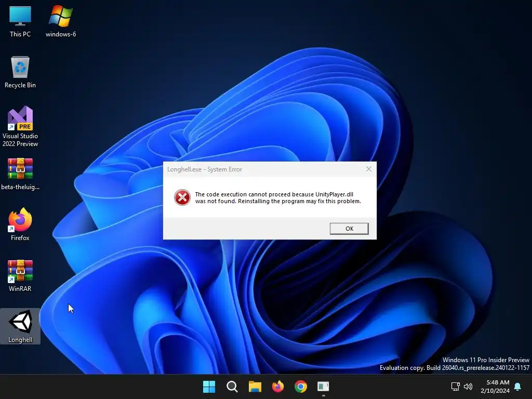Image resolution: width=532 pixels, height=399 pixels.
Task: Select the This PC desktop icon
Action: pyautogui.click(x=20, y=21)
